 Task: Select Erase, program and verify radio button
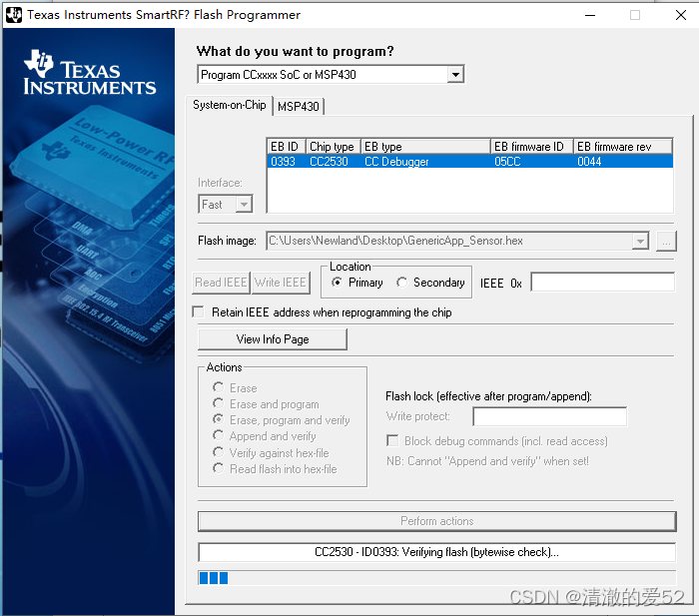[x=218, y=419]
